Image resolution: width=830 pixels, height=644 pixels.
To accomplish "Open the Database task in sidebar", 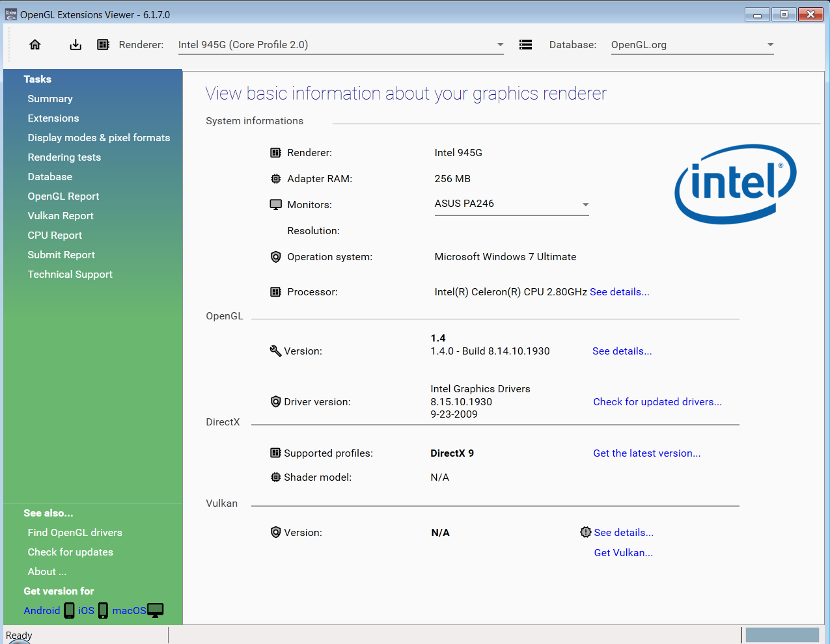I will pos(50,177).
